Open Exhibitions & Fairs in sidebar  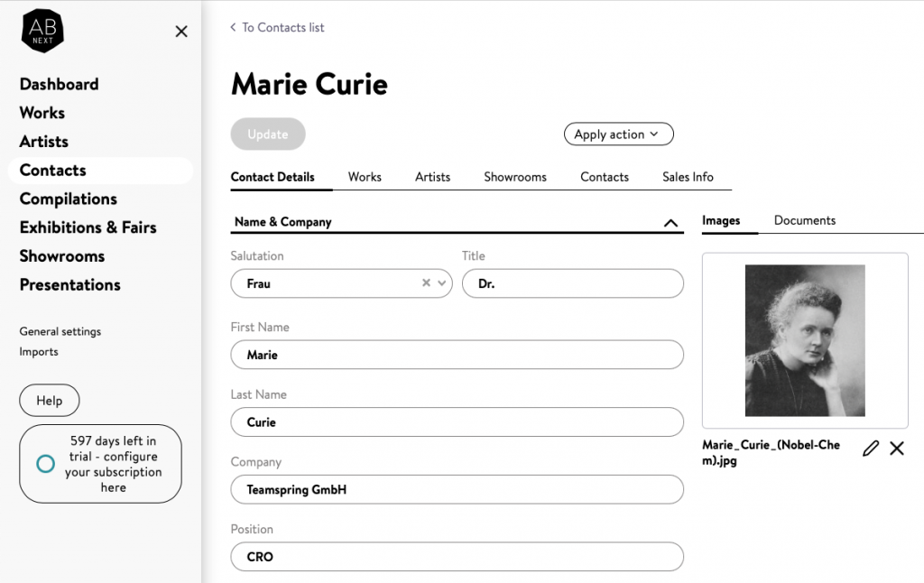88,227
